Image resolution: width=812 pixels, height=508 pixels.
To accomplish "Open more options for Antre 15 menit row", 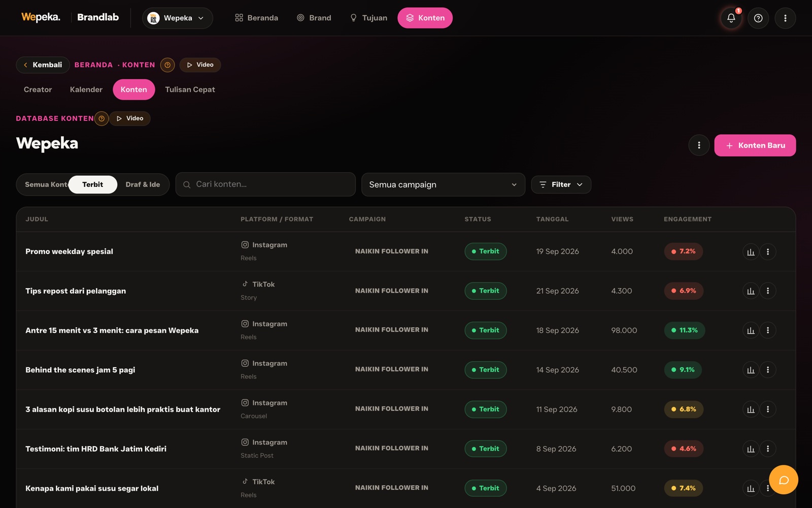I will click(x=768, y=330).
